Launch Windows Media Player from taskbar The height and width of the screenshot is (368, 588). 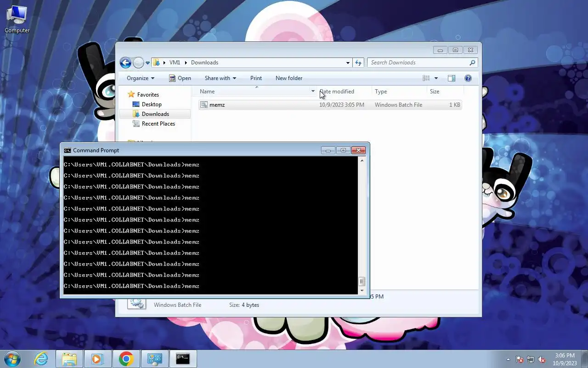98,359
